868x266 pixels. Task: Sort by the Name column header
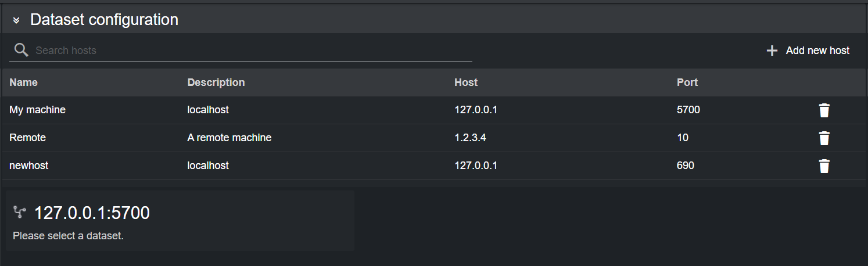pyautogui.click(x=24, y=82)
